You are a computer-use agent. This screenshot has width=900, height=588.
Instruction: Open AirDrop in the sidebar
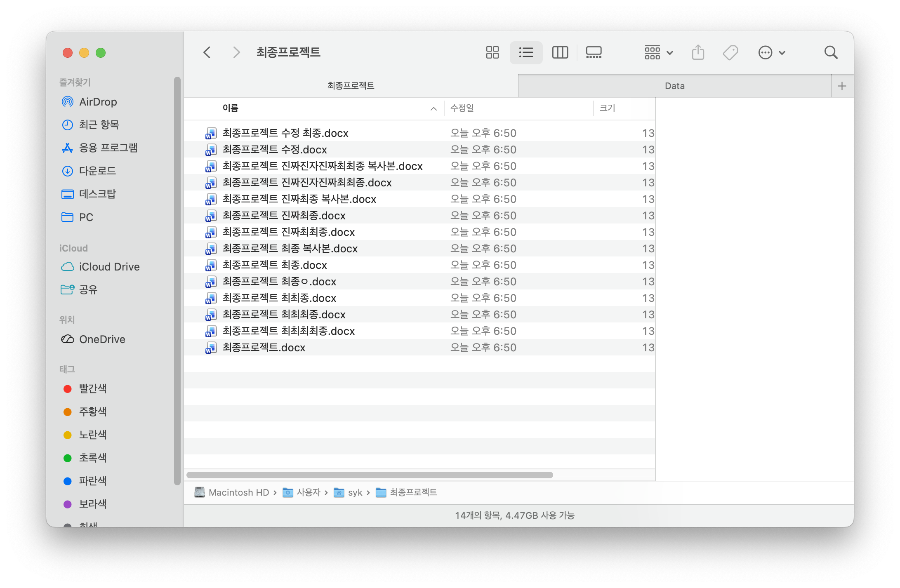click(x=98, y=102)
